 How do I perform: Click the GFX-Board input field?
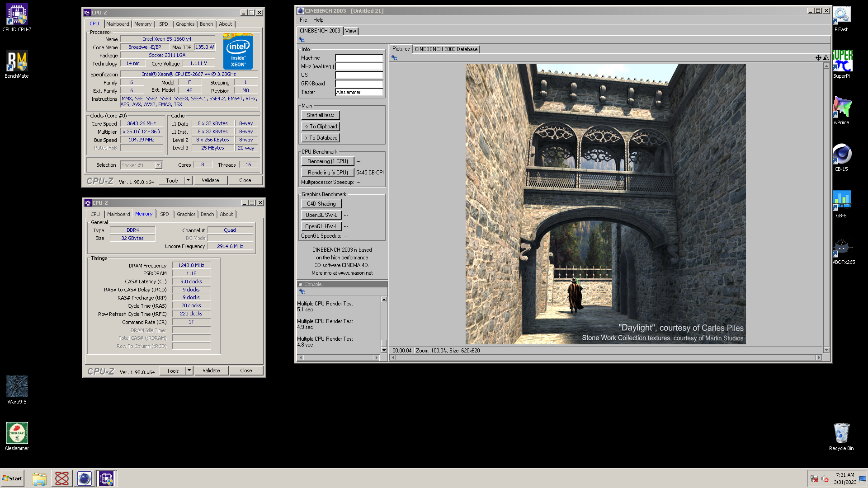[x=359, y=84]
